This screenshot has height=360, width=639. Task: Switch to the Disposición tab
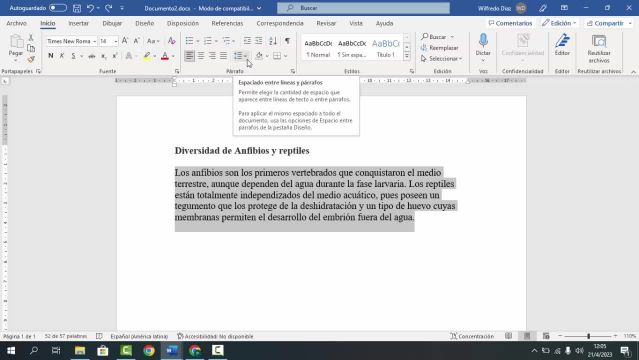pos(183,23)
